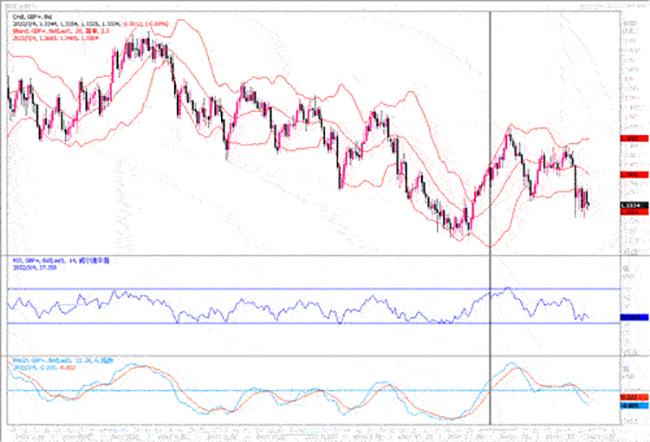Click the blue MACD signal value tag
The width and height of the screenshot is (650, 442).
pos(630,407)
